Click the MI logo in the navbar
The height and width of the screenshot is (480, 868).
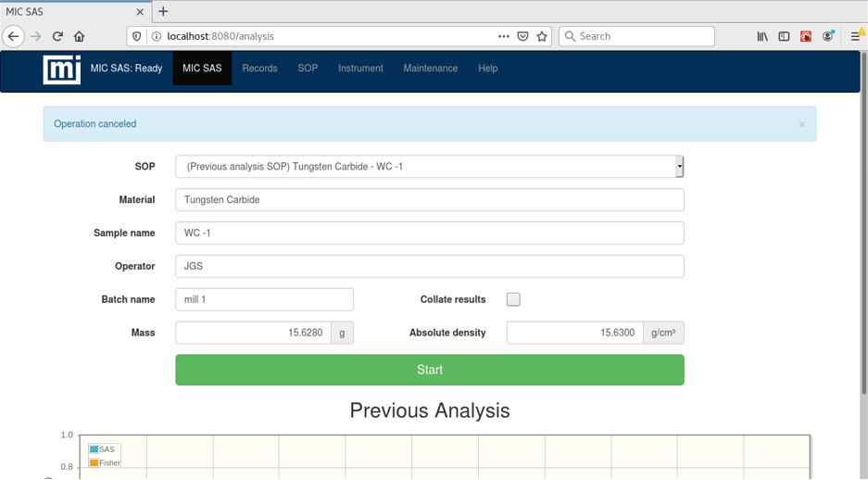click(61, 69)
